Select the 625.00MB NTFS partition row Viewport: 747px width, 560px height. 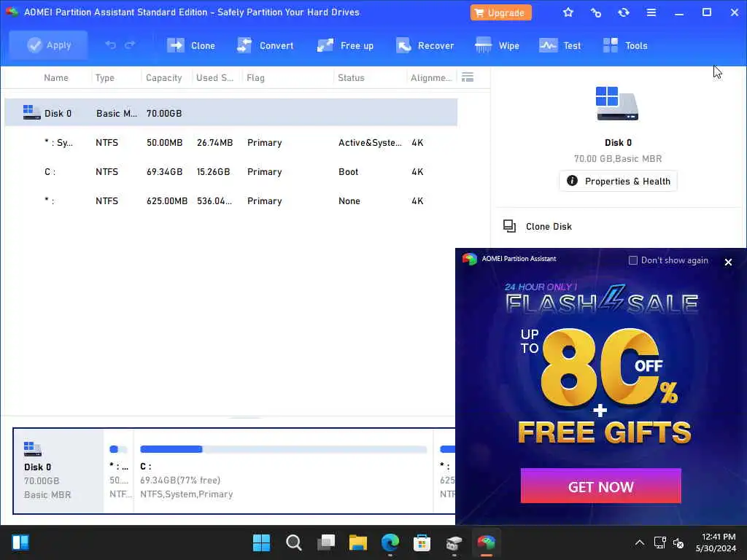coord(231,201)
